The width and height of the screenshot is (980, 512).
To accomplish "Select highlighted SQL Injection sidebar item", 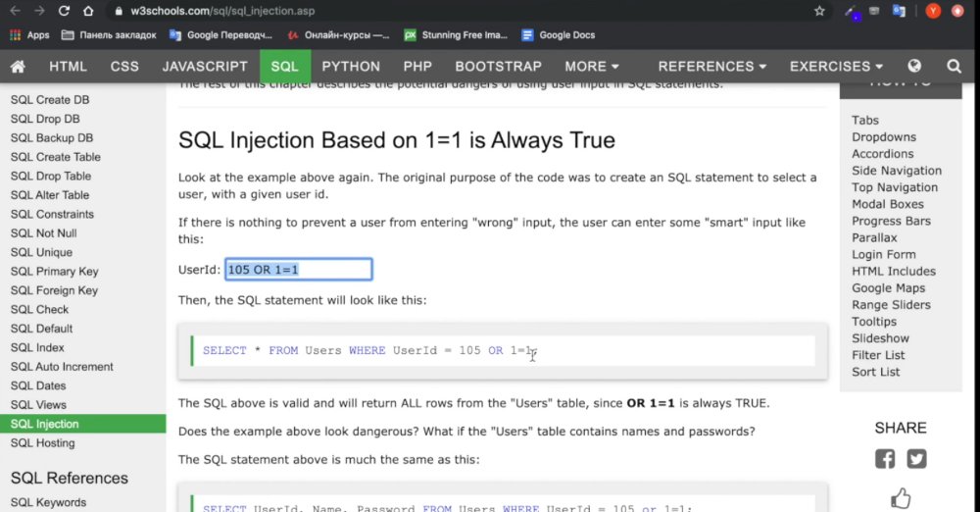I will [x=82, y=424].
